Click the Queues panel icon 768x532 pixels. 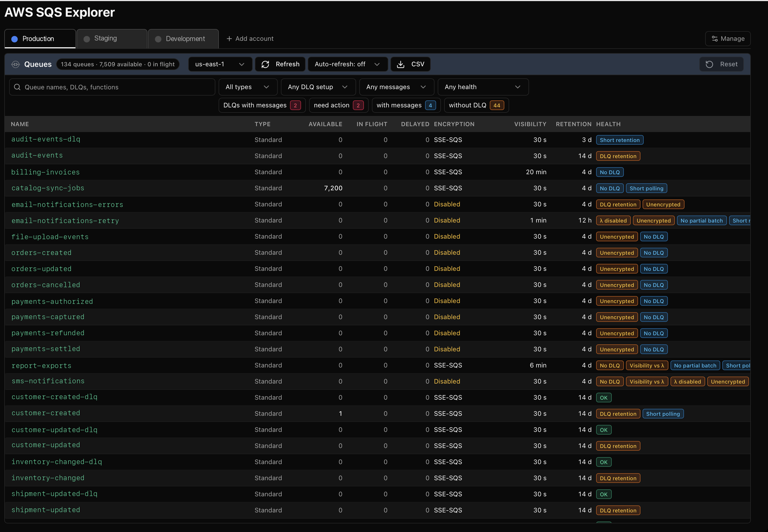pyautogui.click(x=16, y=64)
